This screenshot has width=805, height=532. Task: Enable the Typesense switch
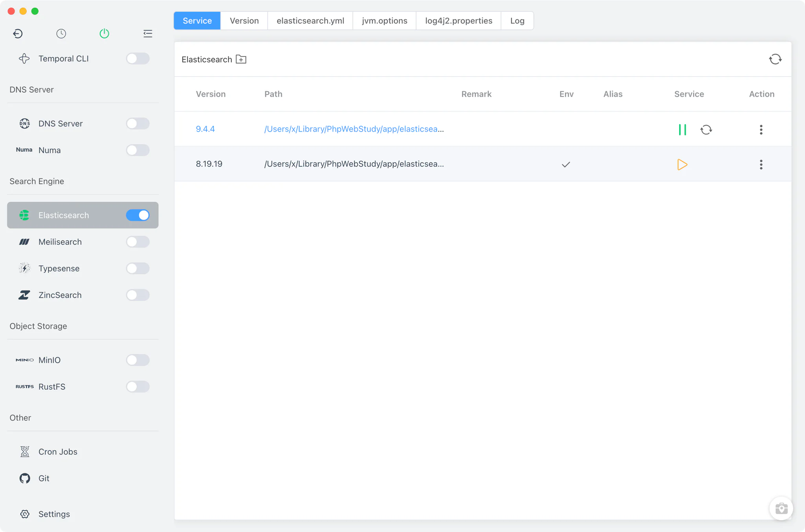[138, 268]
